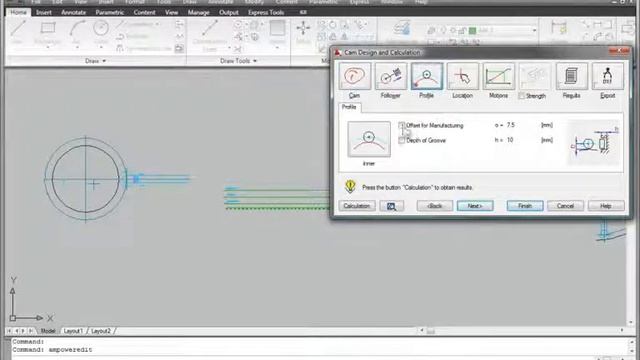Image resolution: width=640 pixels, height=360 pixels.
Task: Click the yellow lightbulb hint icon
Action: [x=350, y=186]
